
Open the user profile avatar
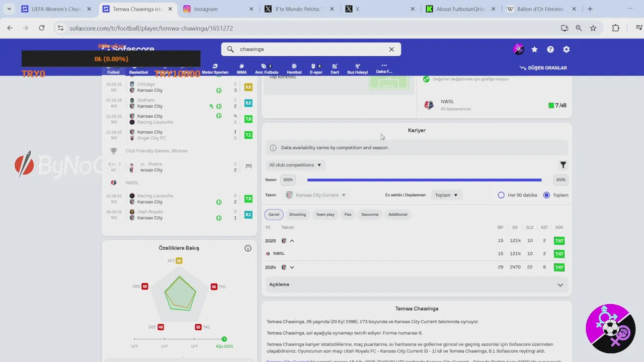point(518,49)
